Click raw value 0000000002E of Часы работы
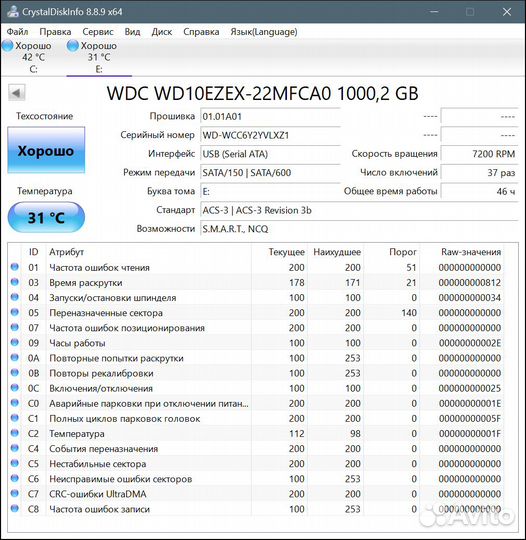This screenshot has height=540, width=526. [470, 343]
